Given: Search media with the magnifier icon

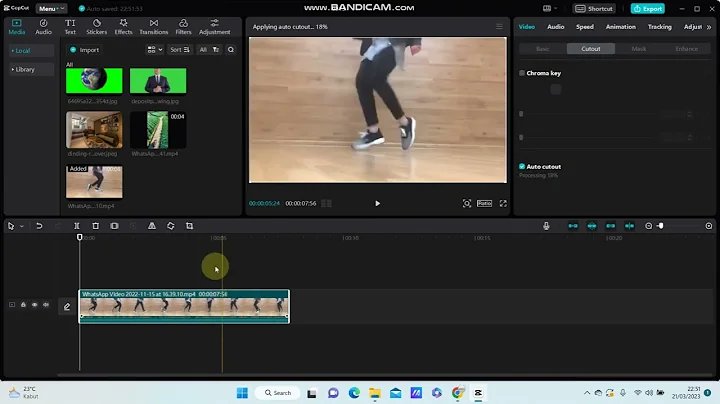Looking at the screenshot, I should (231, 50).
